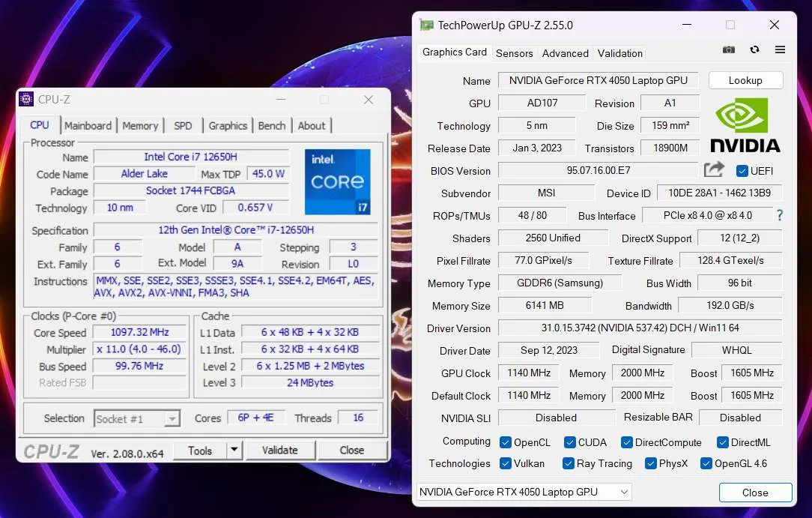Open the About tab in CPU-Z
The image size is (812, 518).
tap(312, 126)
